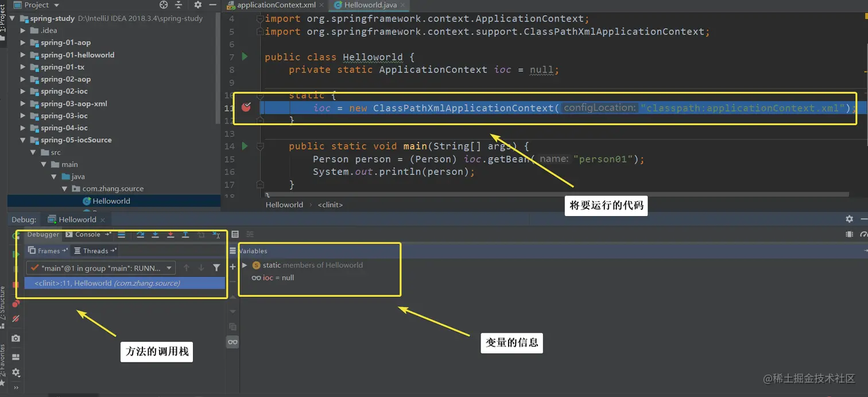Select spring-03-aop-xml in project tree
Screen dimensions: 868x397
coord(73,103)
